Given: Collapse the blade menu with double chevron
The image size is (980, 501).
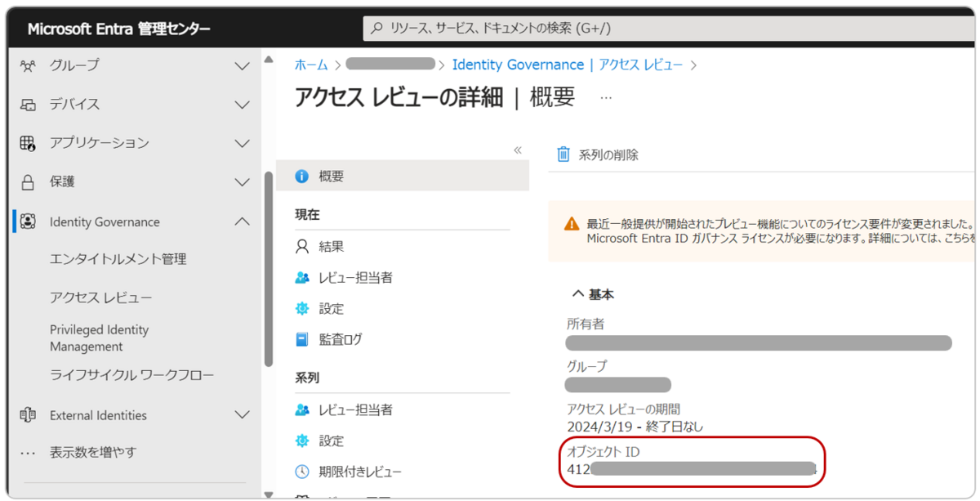Looking at the screenshot, I should click(x=517, y=150).
